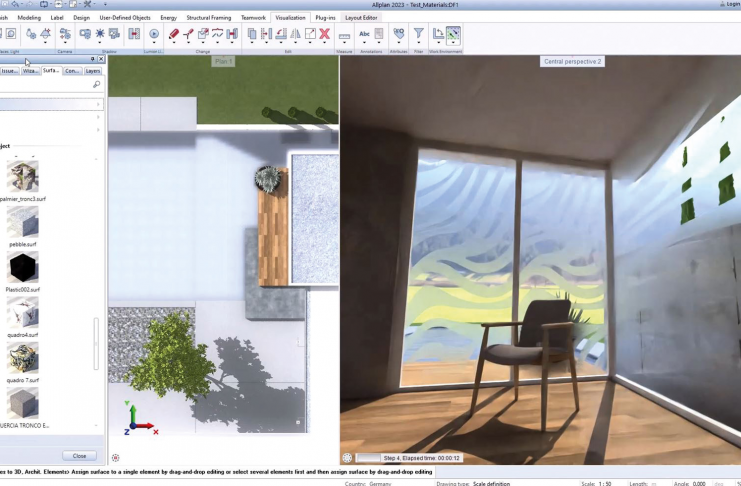Toggle the palette auto-hide pin
The width and height of the screenshot is (741, 486).
(92, 59)
